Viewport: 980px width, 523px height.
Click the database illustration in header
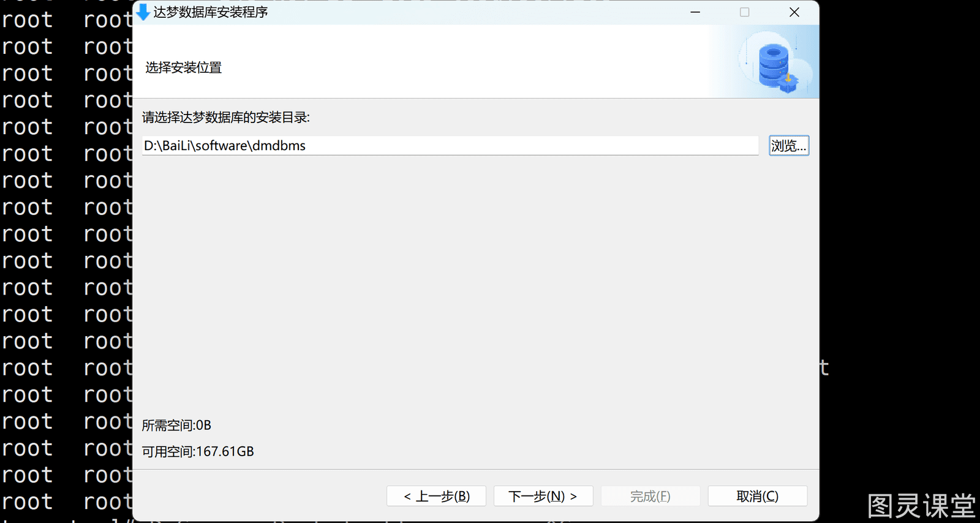(775, 64)
